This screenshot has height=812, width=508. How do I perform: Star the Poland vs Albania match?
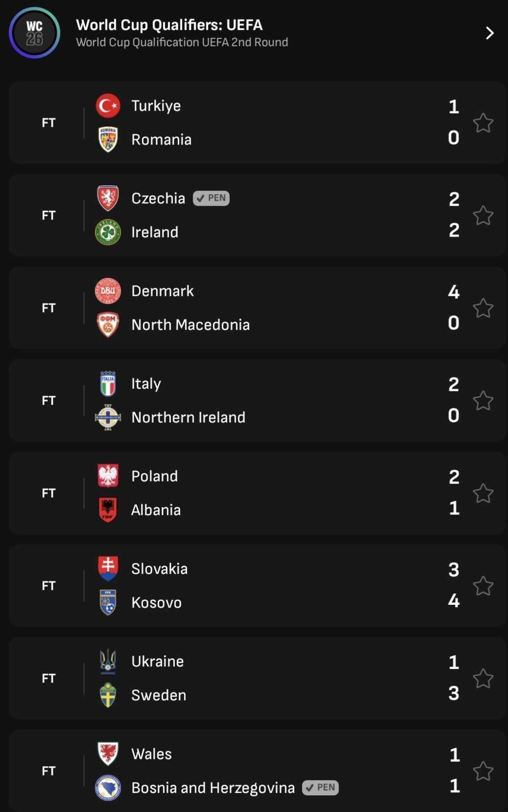click(483, 493)
